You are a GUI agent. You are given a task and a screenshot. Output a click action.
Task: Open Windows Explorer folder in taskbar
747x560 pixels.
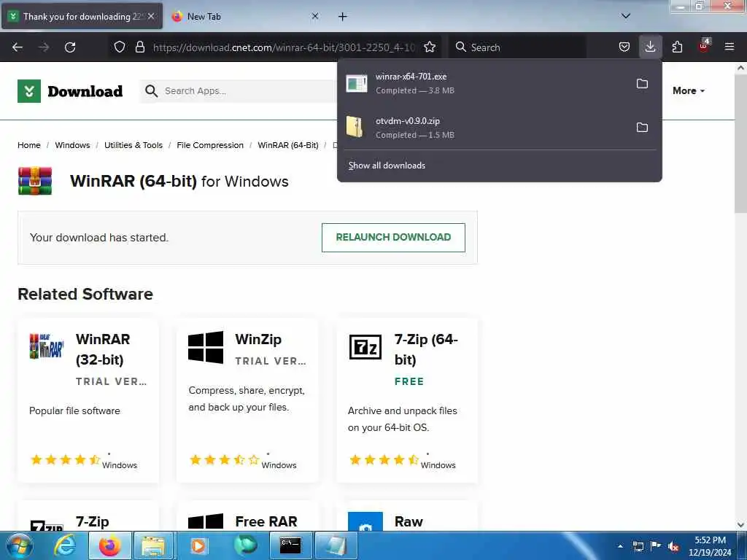click(153, 545)
